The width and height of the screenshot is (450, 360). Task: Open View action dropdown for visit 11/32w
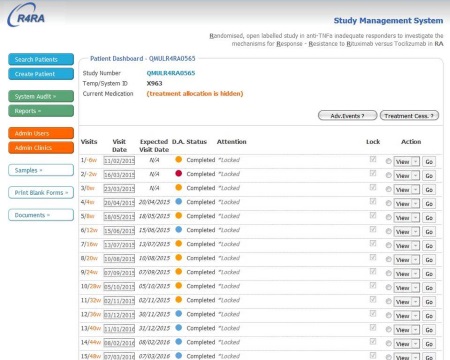tap(406, 302)
